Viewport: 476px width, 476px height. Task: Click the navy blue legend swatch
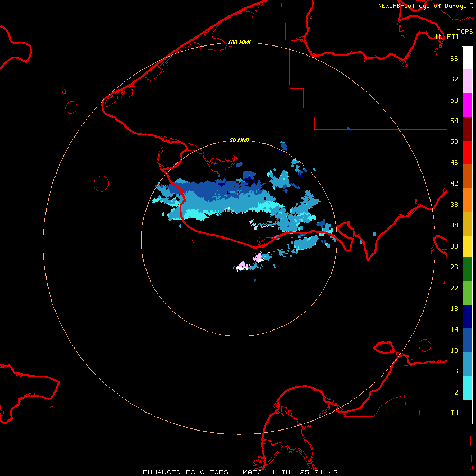(467, 317)
